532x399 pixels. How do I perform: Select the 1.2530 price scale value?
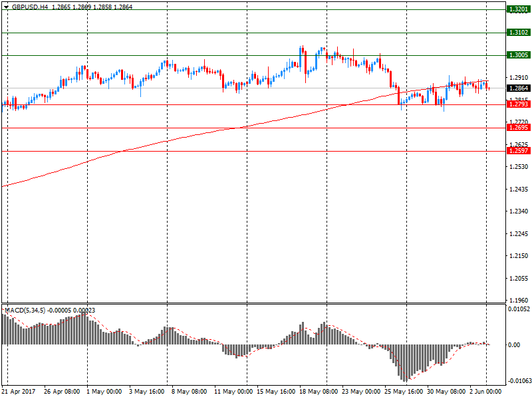pyautogui.click(x=519, y=167)
